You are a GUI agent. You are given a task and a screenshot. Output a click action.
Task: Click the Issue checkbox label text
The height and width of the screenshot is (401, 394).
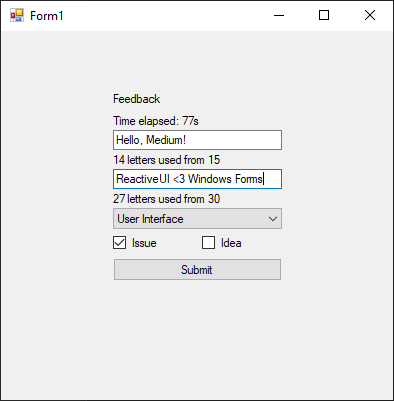144,243
